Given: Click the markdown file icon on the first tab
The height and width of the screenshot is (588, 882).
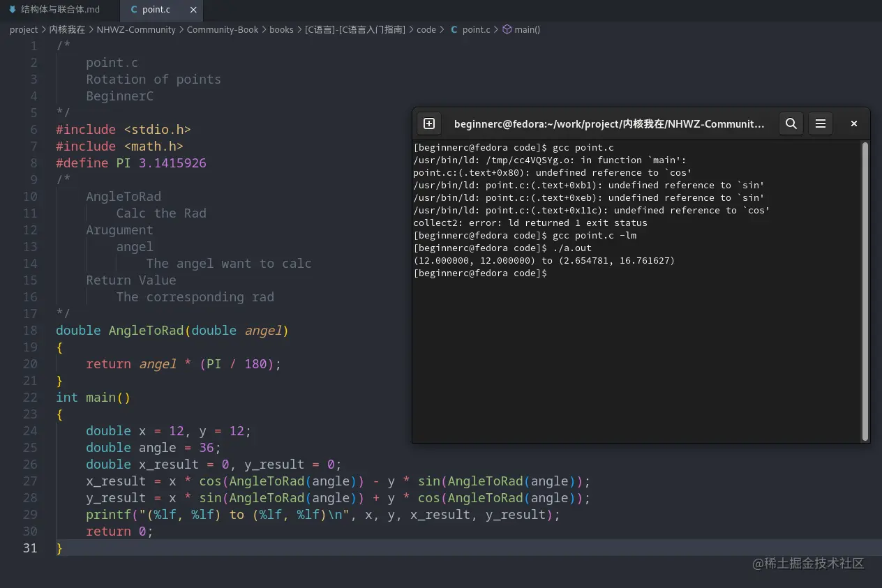Looking at the screenshot, I should point(12,10).
